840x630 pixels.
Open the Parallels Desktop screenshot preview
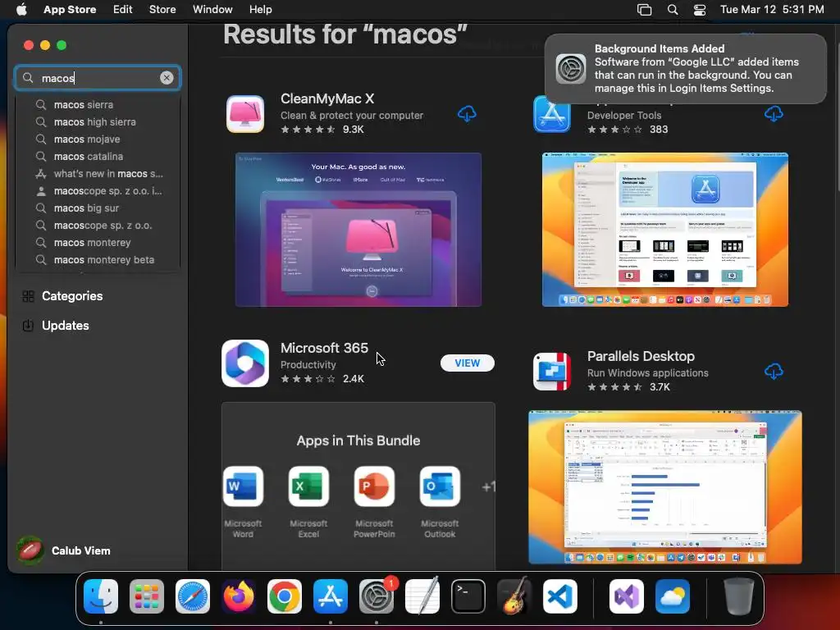click(664, 487)
